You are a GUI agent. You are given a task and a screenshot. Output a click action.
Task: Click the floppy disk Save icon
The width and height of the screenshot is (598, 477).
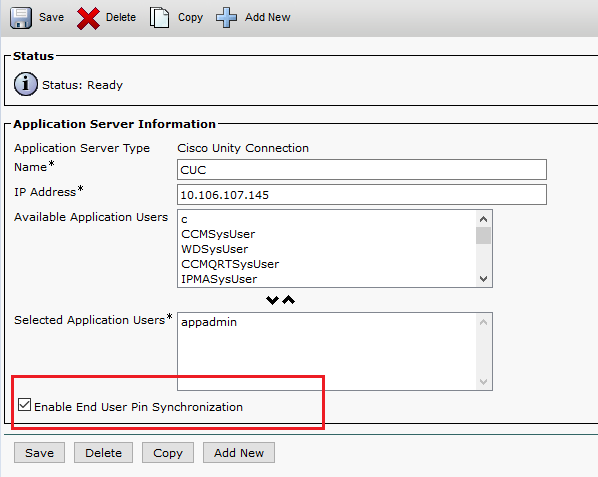click(x=21, y=18)
